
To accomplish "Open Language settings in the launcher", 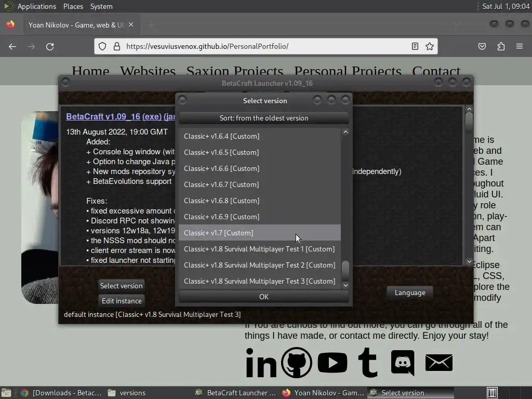I will pos(410,292).
